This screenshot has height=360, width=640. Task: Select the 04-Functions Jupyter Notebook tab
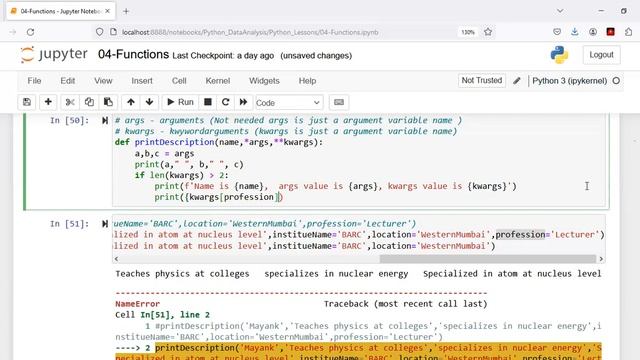point(60,11)
